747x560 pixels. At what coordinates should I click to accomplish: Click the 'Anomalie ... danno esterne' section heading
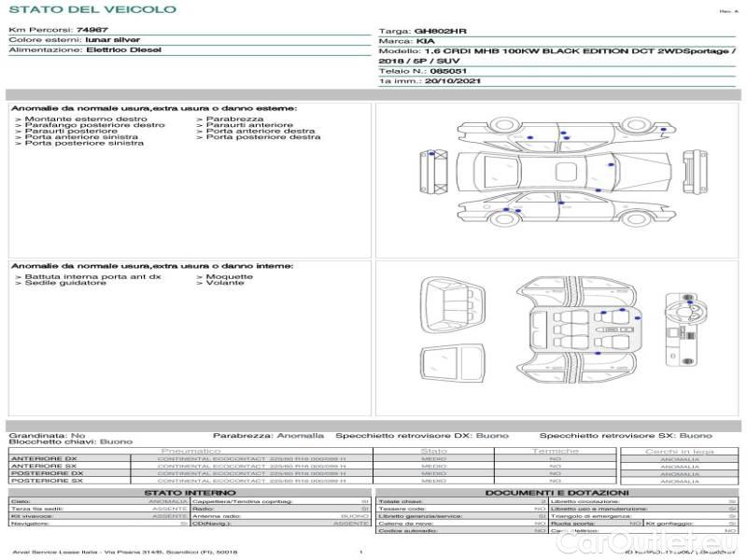click(154, 108)
